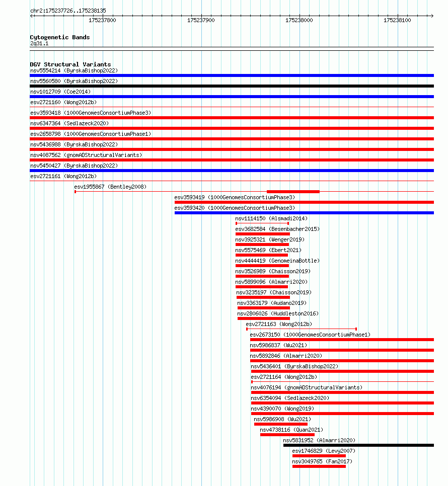Open nsv3925321 (Wenger2019) variant
This screenshot has height=486, width=448.
pos(270,239)
